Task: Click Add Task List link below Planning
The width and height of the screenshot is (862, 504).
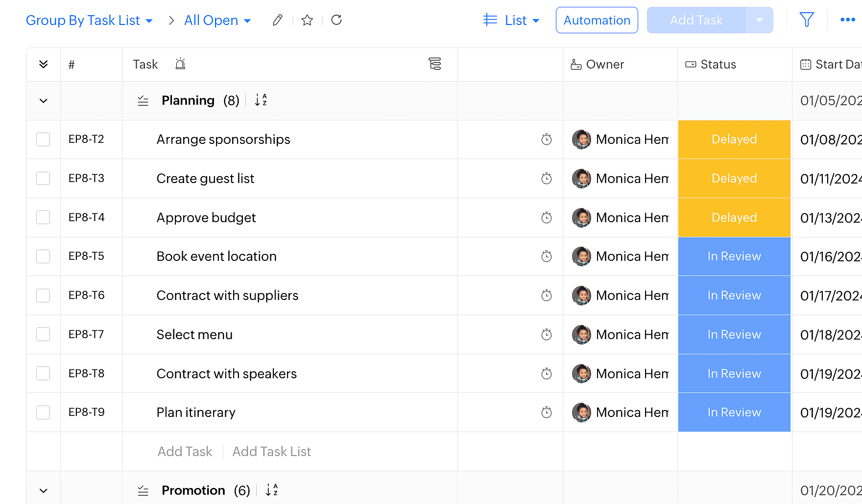Action: (271, 452)
